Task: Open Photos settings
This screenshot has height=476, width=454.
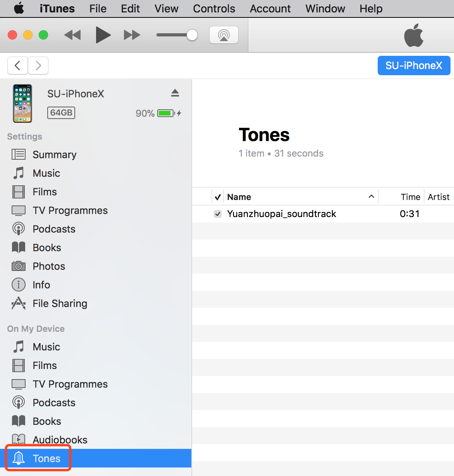Action: click(96, 266)
